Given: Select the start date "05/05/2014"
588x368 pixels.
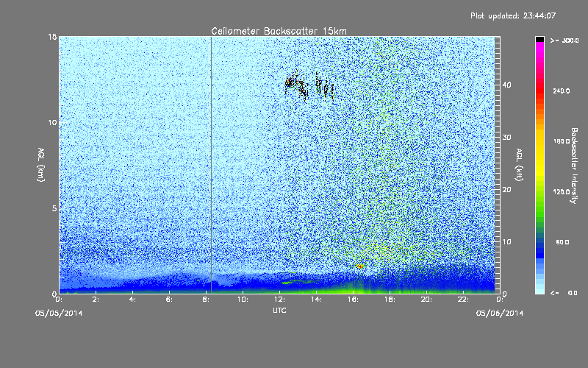Looking at the screenshot, I should (x=59, y=314).
